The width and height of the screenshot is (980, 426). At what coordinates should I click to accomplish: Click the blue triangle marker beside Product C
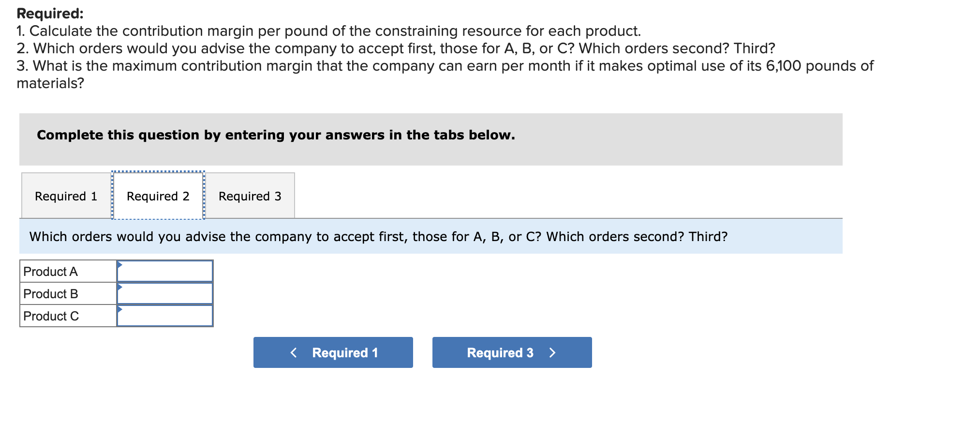(x=119, y=309)
